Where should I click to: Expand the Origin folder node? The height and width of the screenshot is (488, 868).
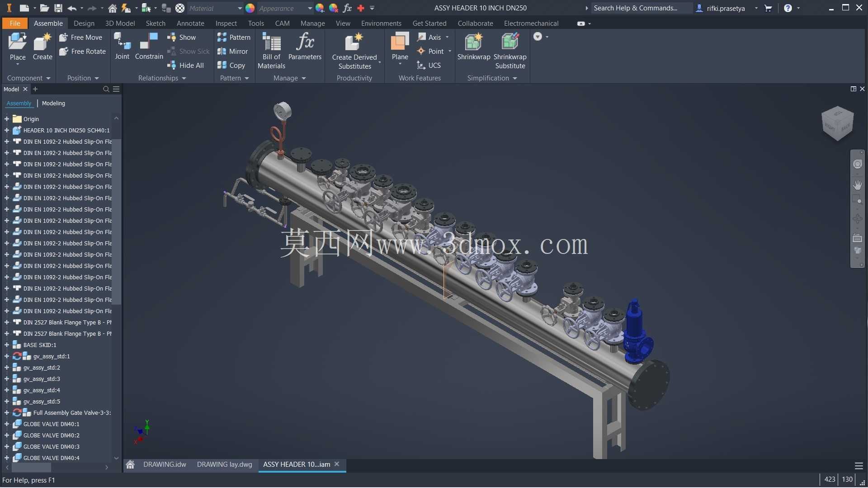pos(7,119)
